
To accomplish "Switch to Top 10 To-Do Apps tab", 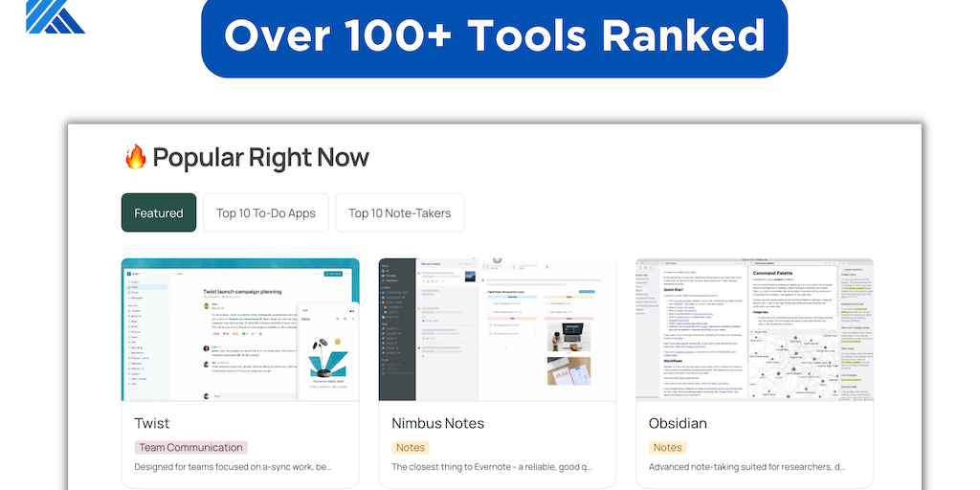I will (266, 212).
